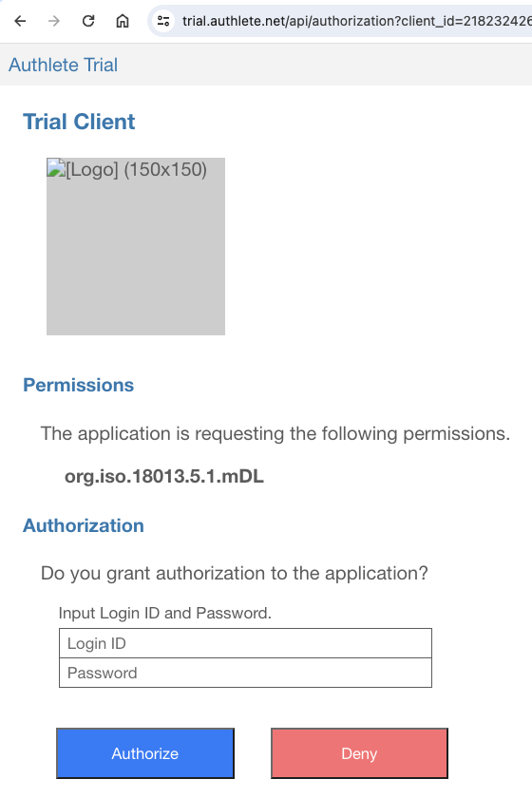
Task: Click the gray logo placeholder image
Action: coord(136,246)
